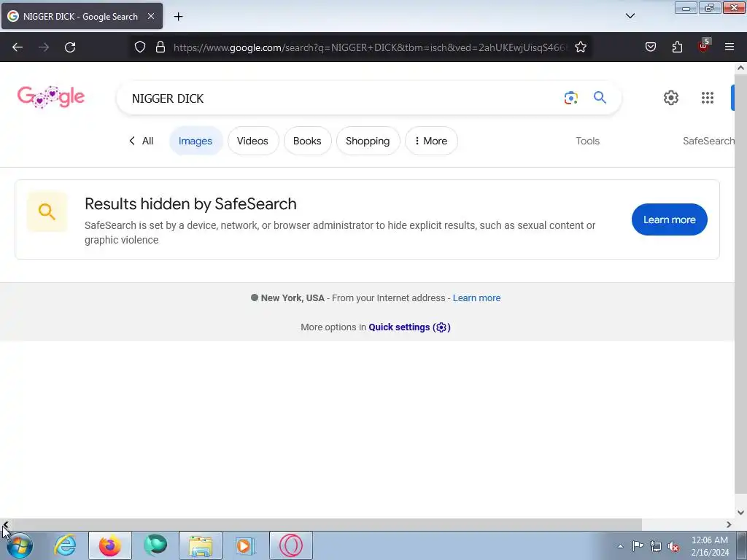The image size is (747, 560).
Task: Open File Explorer from the taskbar
Action: pyautogui.click(x=201, y=545)
